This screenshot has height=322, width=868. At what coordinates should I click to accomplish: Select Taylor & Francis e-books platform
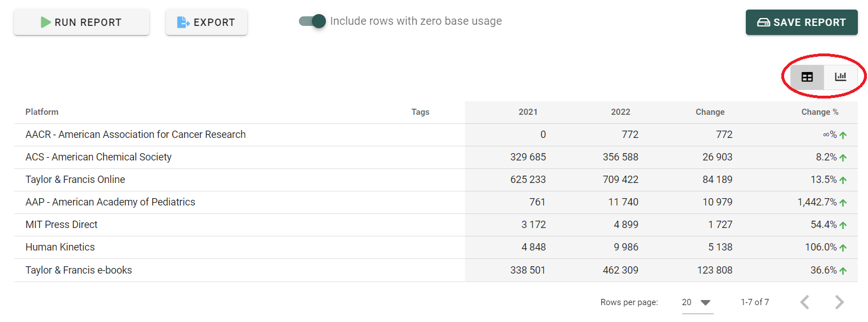pos(79,270)
